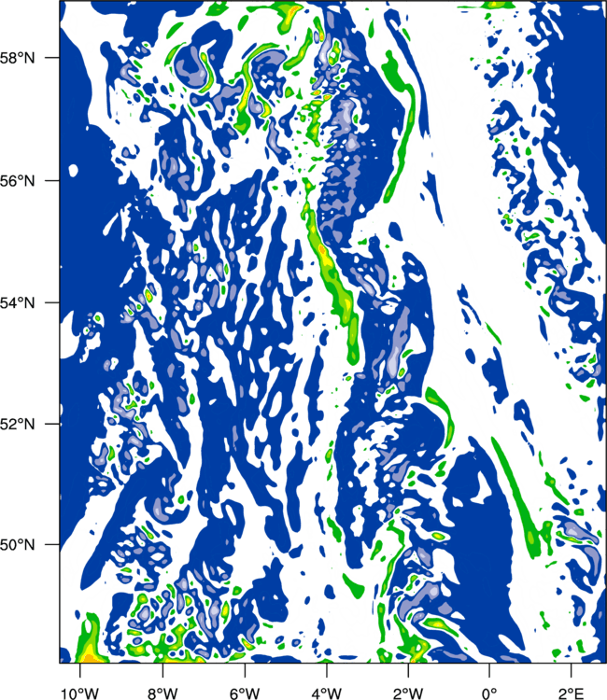Screen dimensions: 607x700
Task: Click the 56°N latitude label
Action: click(17, 181)
